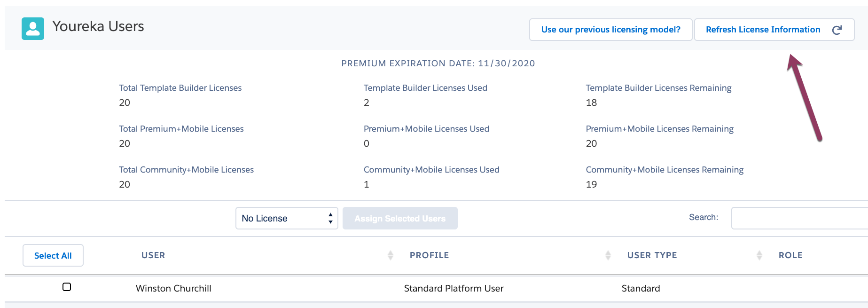Click the sort arrows beside USER column

391,255
